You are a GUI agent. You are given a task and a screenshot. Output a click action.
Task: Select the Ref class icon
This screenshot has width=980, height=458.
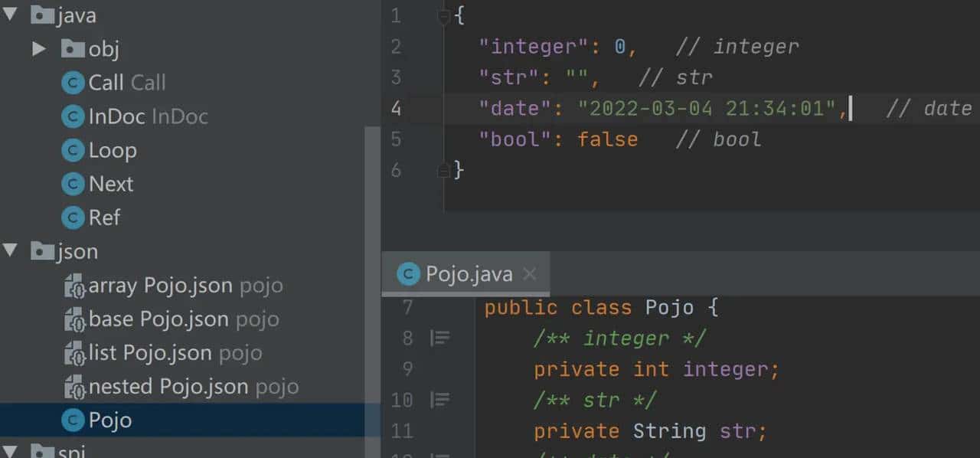[72, 218]
